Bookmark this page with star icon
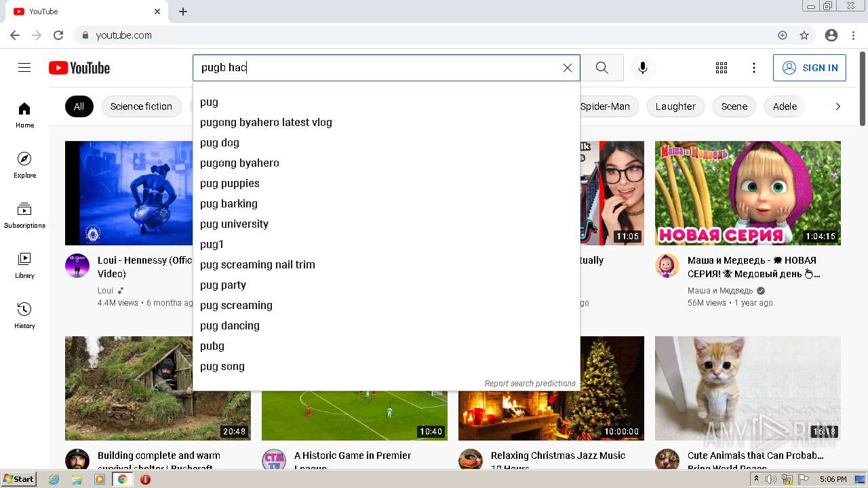The height and width of the screenshot is (488, 868). (x=804, y=35)
